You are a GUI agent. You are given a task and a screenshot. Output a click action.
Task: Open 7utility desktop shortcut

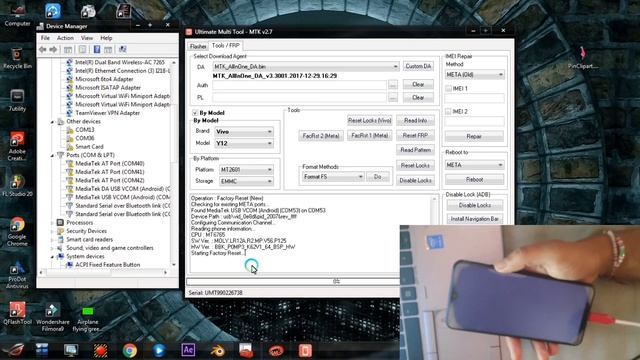click(17, 100)
